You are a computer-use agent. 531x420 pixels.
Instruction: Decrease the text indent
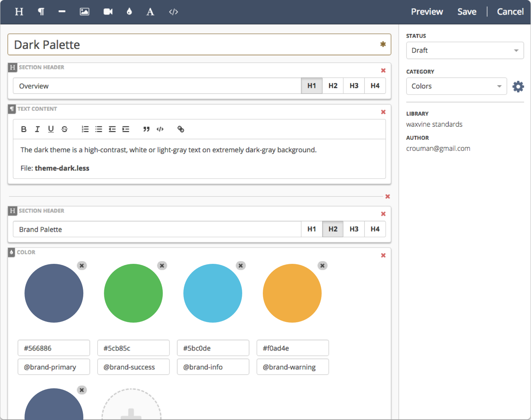[x=112, y=129]
